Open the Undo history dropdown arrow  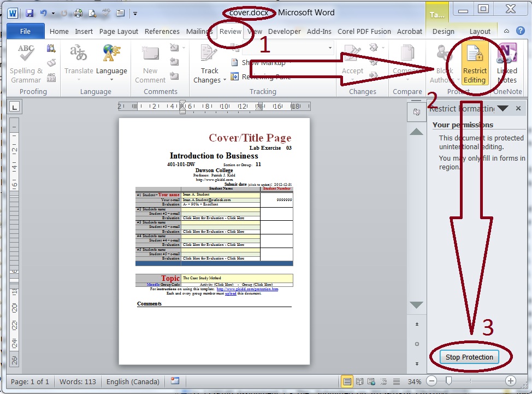(54, 14)
